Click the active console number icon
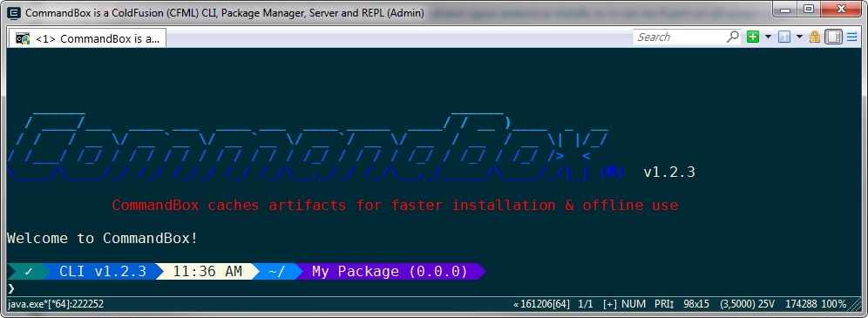 click(783, 37)
